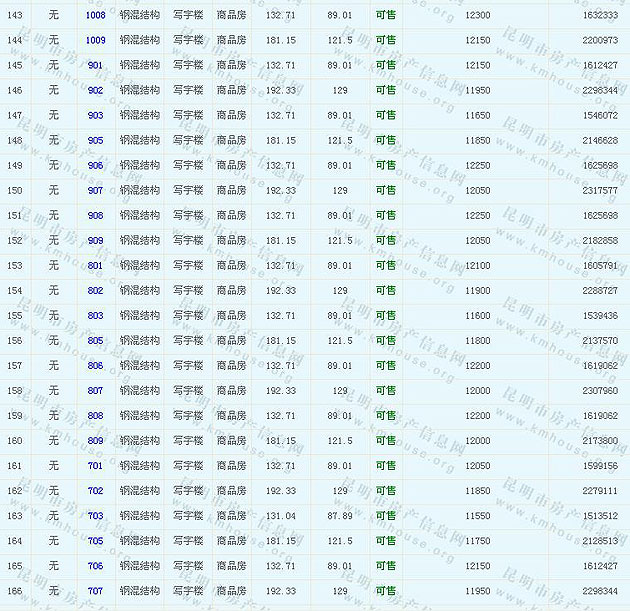Click room number 805
Image resolution: width=630 pixels, height=611 pixels.
pos(95,340)
